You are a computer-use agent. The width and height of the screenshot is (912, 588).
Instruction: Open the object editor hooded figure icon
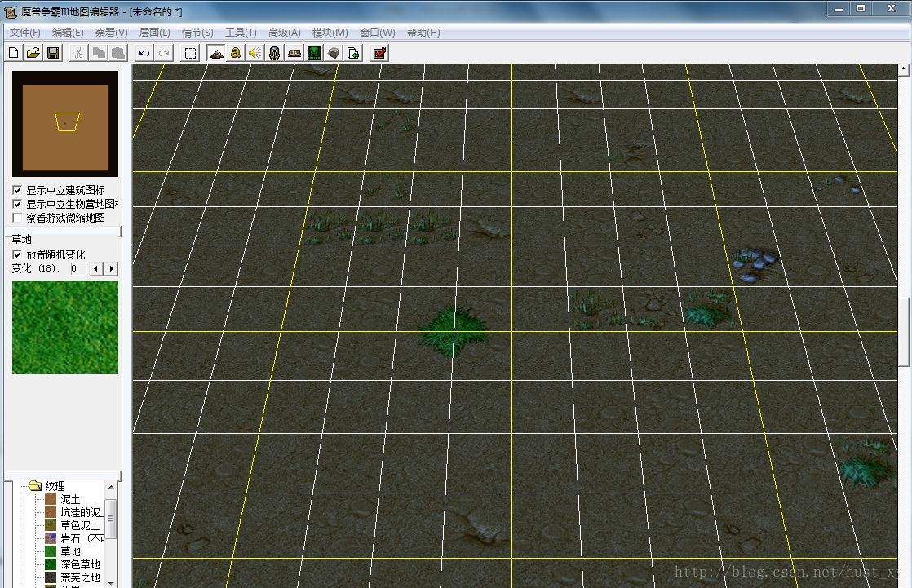point(275,54)
